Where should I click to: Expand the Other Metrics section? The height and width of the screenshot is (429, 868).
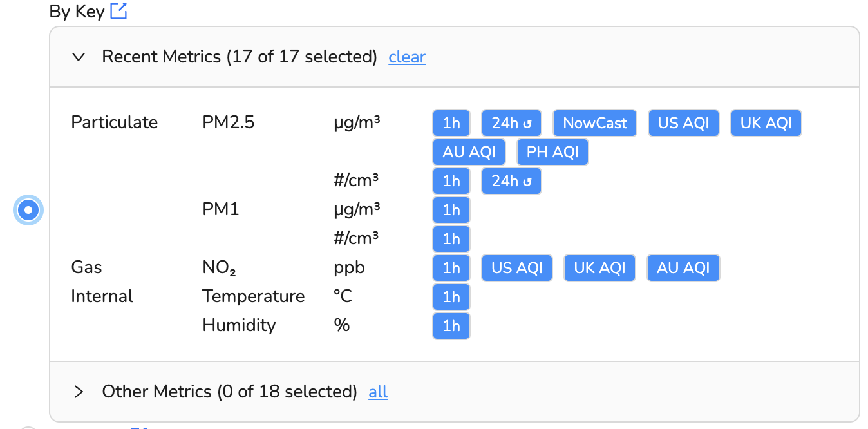pyautogui.click(x=79, y=391)
